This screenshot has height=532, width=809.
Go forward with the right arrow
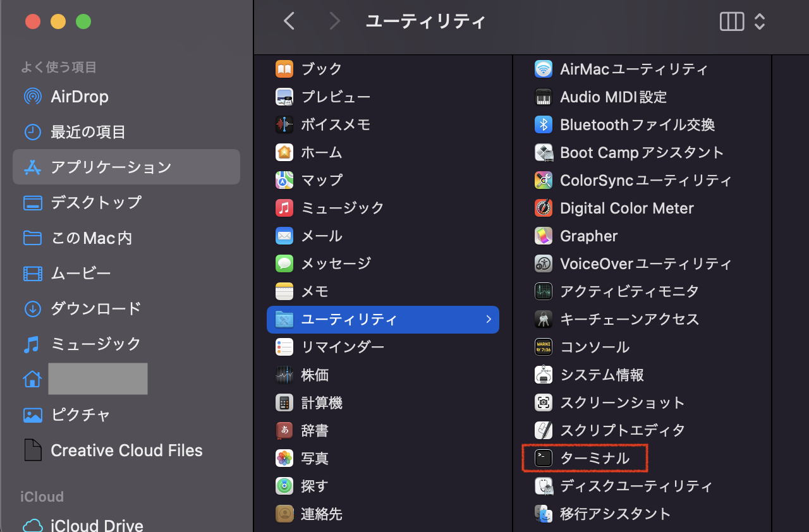tap(335, 21)
